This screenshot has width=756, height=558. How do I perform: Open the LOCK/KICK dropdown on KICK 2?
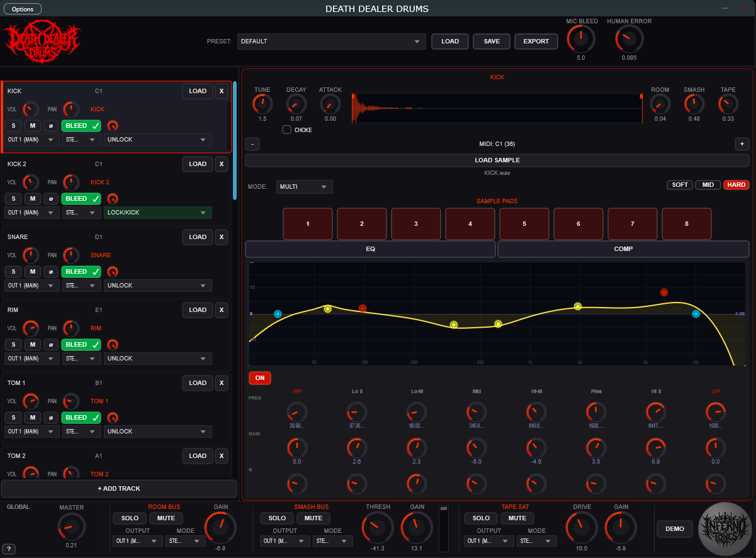tap(158, 213)
